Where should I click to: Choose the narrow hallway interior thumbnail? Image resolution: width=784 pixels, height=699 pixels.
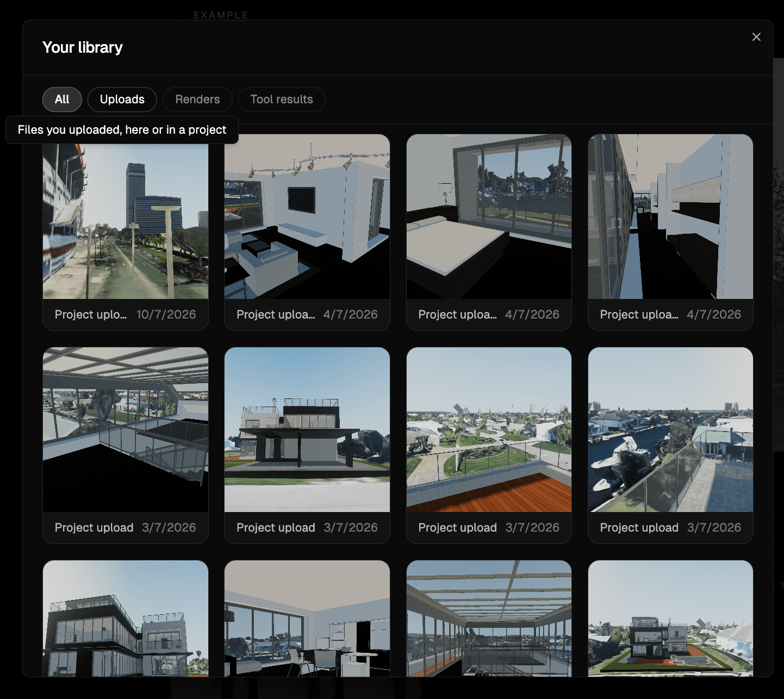(670, 216)
